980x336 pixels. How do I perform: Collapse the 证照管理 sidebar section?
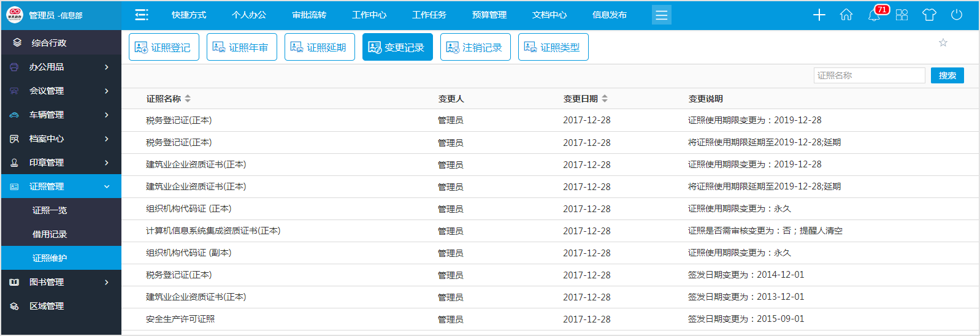tap(61, 186)
